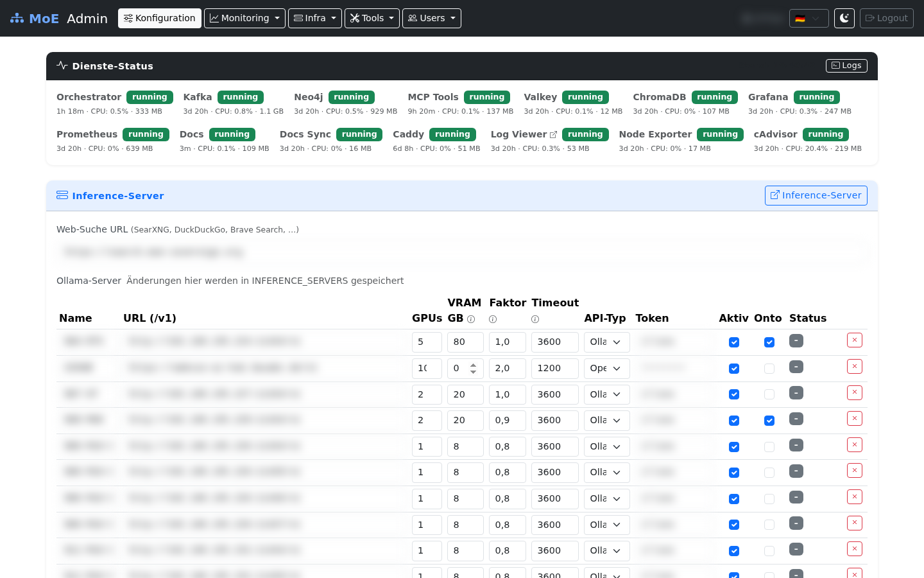924x578 pixels.
Task: Select the Konfiguration tab
Action: 160,18
